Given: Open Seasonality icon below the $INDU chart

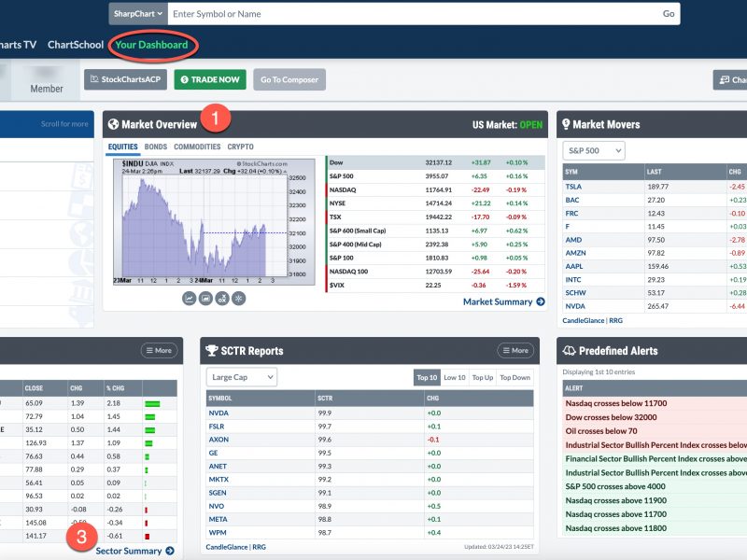Looking at the screenshot, I should (x=239, y=299).
